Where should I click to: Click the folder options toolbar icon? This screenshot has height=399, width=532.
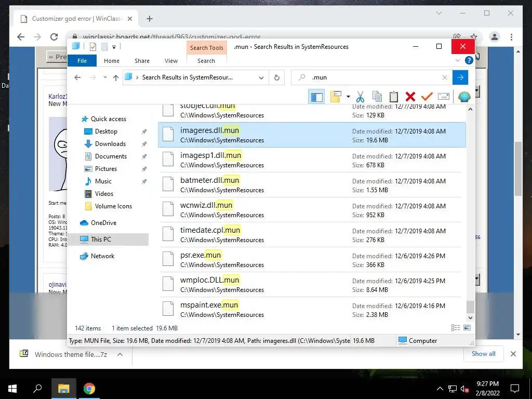tap(336, 97)
